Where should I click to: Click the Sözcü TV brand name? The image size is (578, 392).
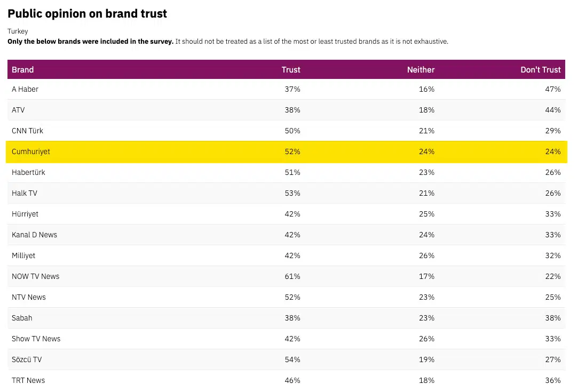pyautogui.click(x=27, y=359)
